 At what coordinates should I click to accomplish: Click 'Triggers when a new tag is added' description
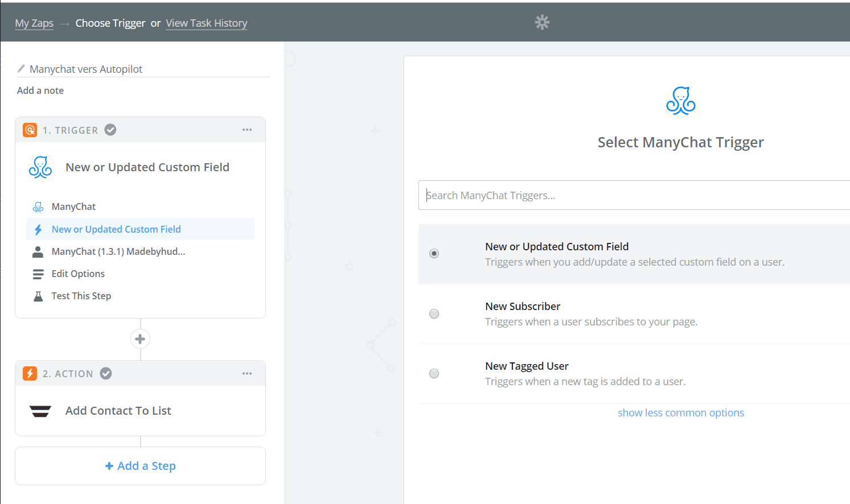tap(585, 382)
